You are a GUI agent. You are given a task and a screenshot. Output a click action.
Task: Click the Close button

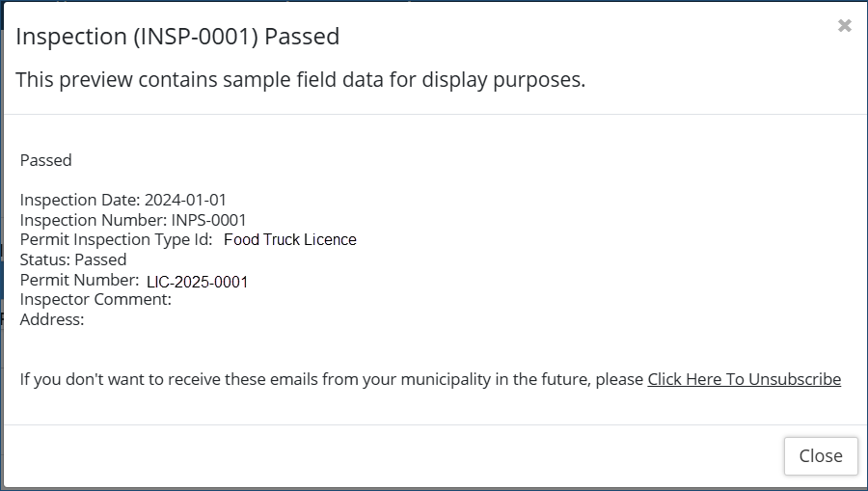[821, 456]
